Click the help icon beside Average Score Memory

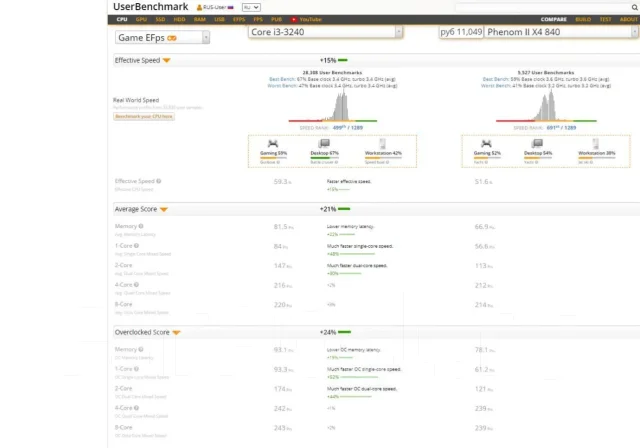click(141, 226)
